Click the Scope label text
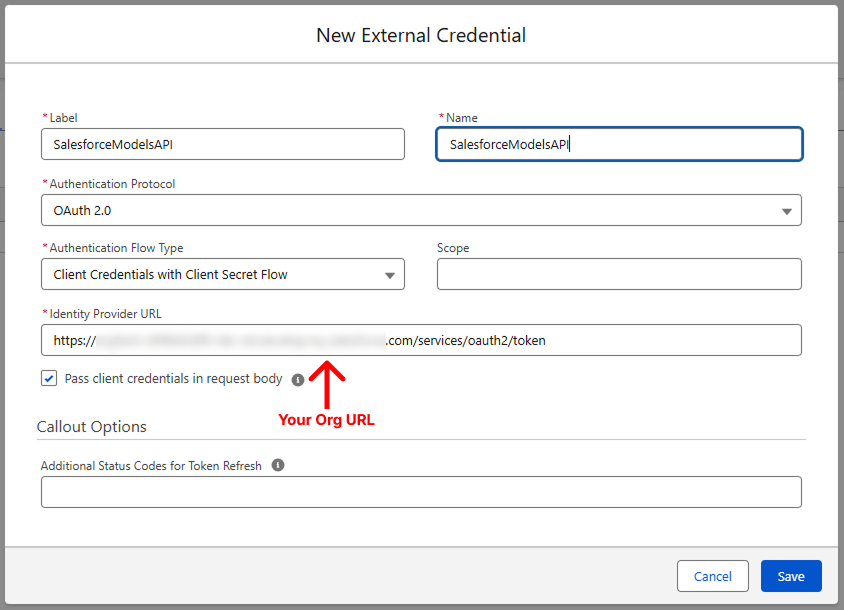Screen dimensions: 844x610 pos(453,248)
